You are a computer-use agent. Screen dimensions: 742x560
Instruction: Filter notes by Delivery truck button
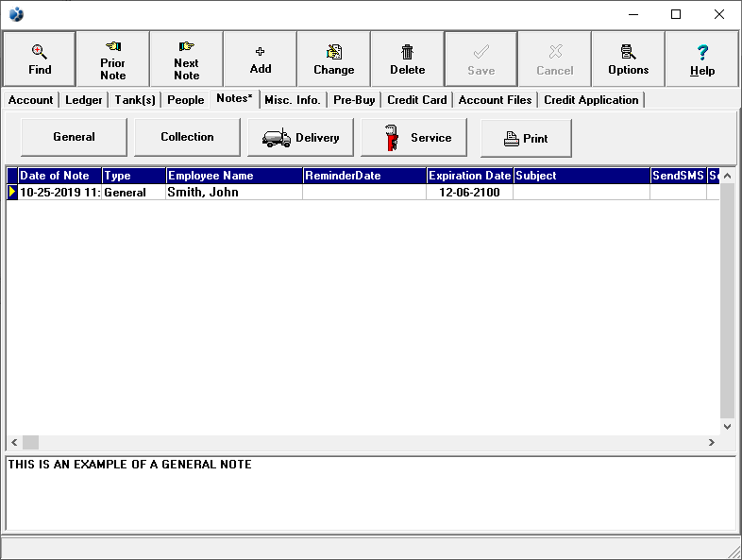coord(300,138)
